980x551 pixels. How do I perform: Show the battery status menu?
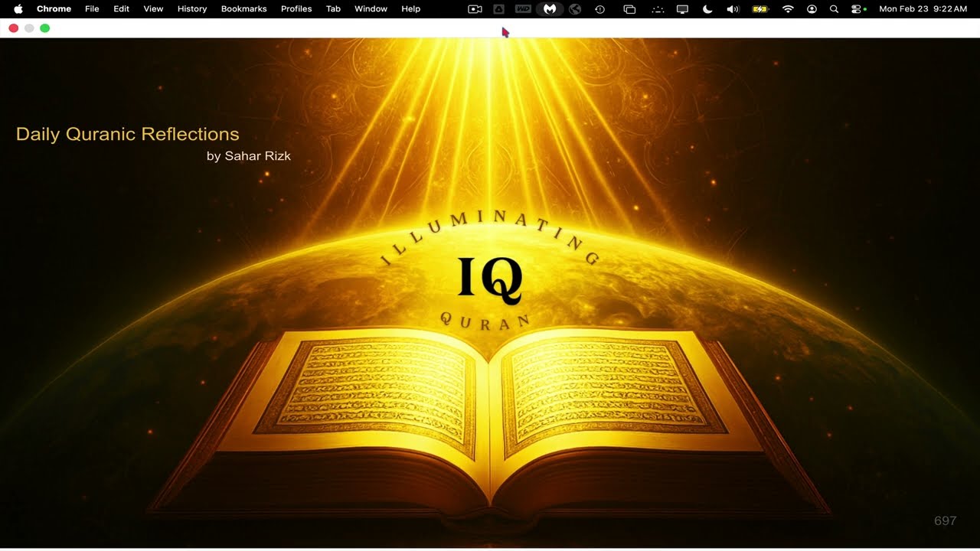coord(760,9)
